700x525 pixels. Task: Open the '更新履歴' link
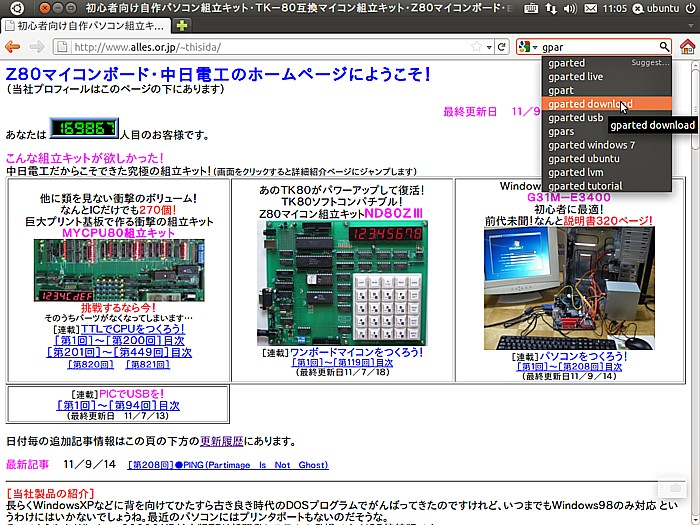click(222, 442)
